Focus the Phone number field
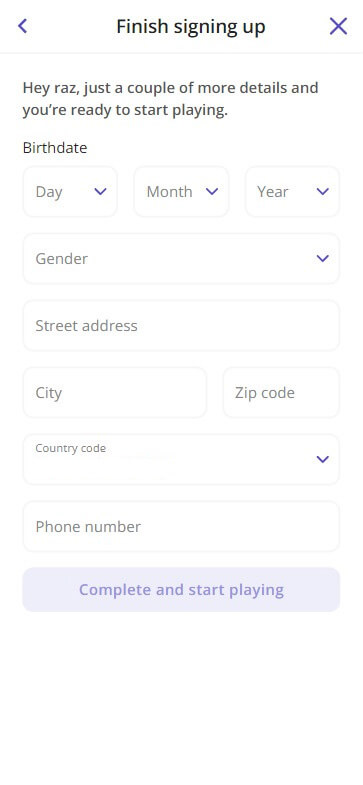This screenshot has height=785, width=363. pos(181,526)
